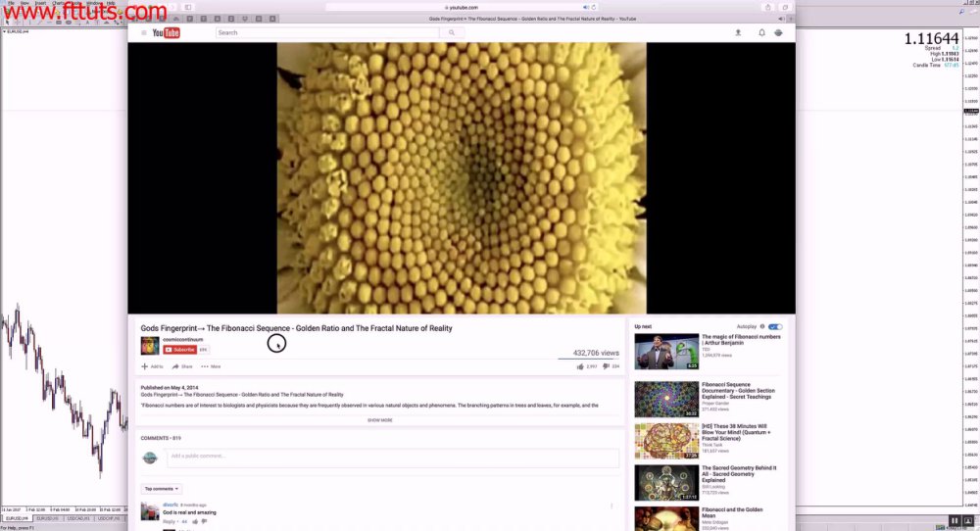The width and height of the screenshot is (980, 531).
Task: Click the Share arrow under video
Action: point(175,366)
